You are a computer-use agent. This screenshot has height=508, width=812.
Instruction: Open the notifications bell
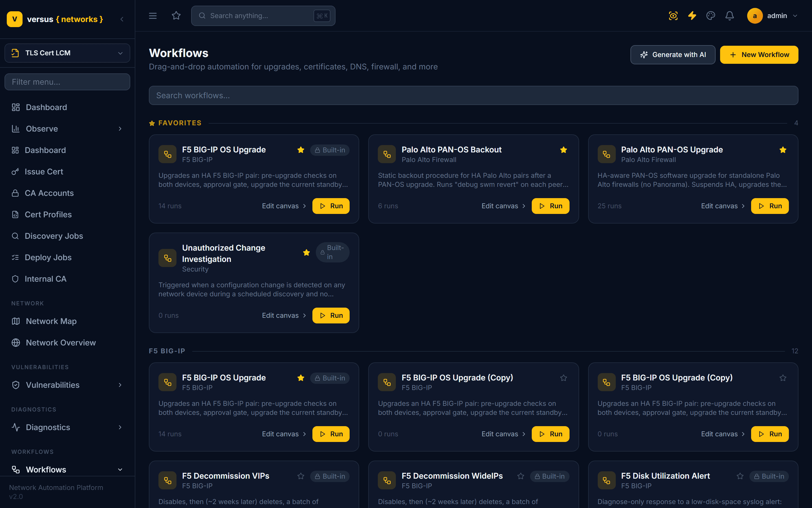(x=729, y=16)
